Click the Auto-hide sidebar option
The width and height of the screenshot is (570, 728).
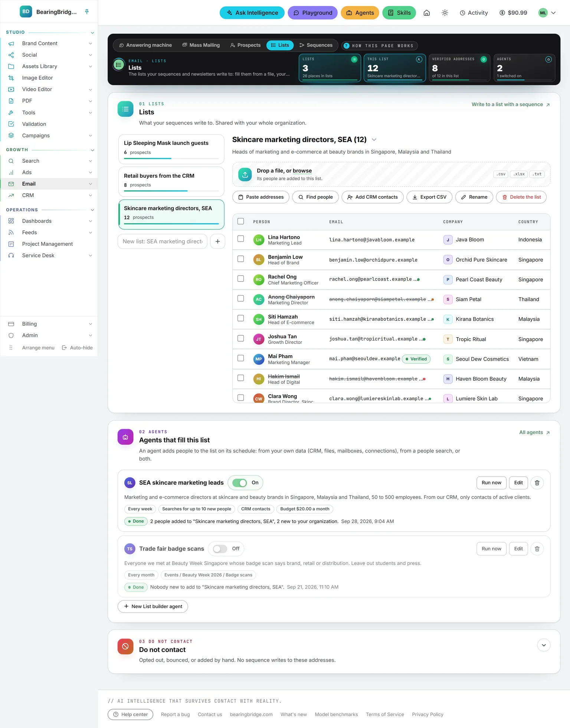point(77,347)
